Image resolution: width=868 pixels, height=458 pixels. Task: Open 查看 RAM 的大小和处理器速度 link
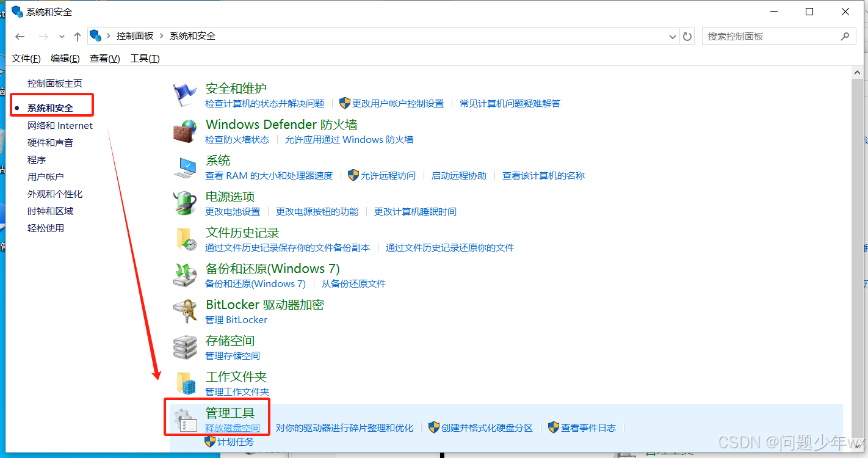[269, 176]
